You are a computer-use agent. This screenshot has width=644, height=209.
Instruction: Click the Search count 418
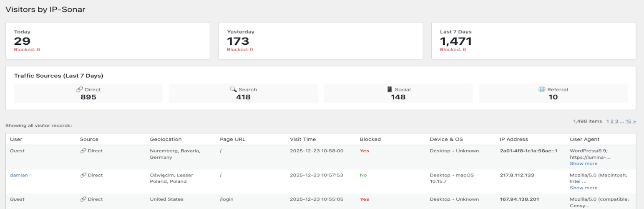pos(243,97)
